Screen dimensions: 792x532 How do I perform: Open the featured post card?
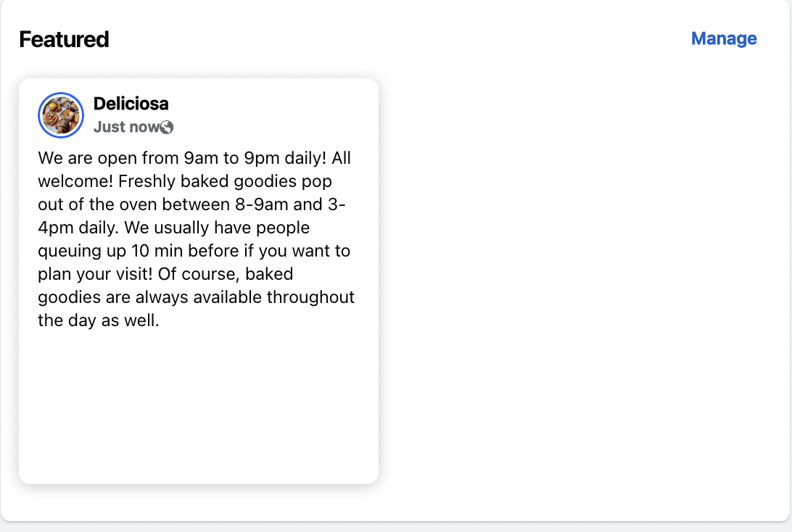(198, 279)
